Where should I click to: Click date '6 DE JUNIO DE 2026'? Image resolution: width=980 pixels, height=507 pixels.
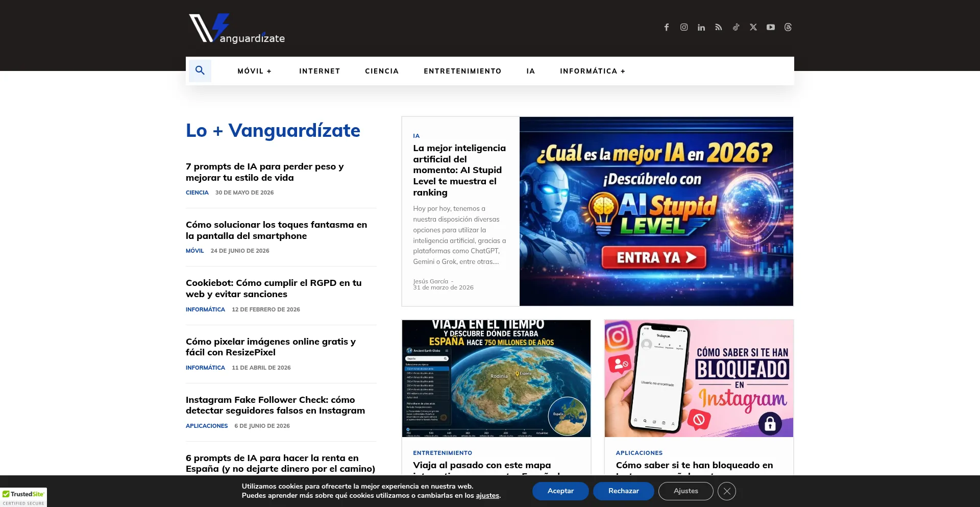pyautogui.click(x=262, y=426)
